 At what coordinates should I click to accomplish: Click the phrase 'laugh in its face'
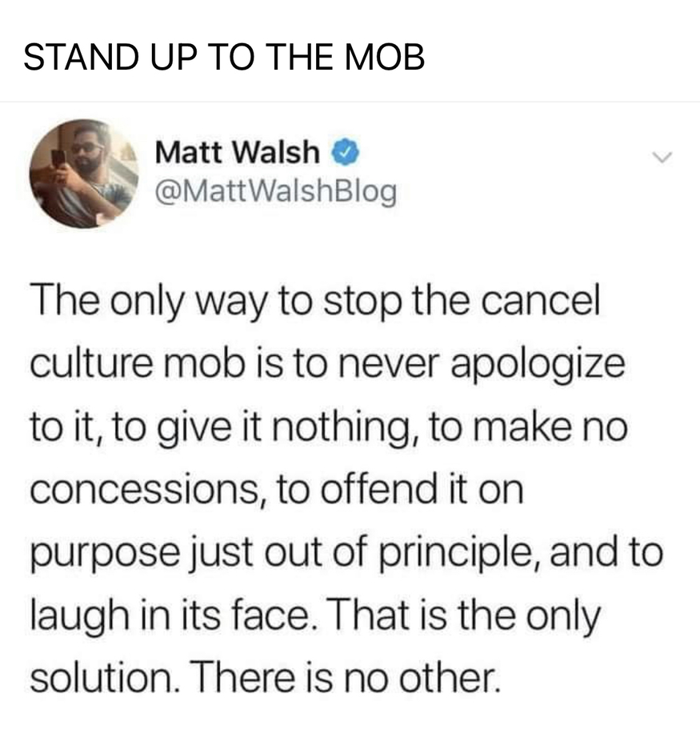[171, 615]
